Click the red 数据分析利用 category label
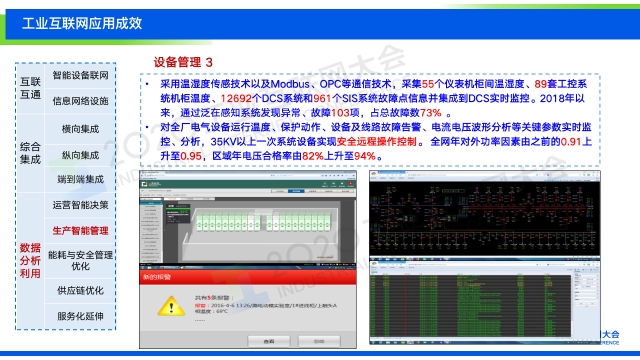Image resolution: width=640 pixels, height=360 pixels. coord(31,260)
